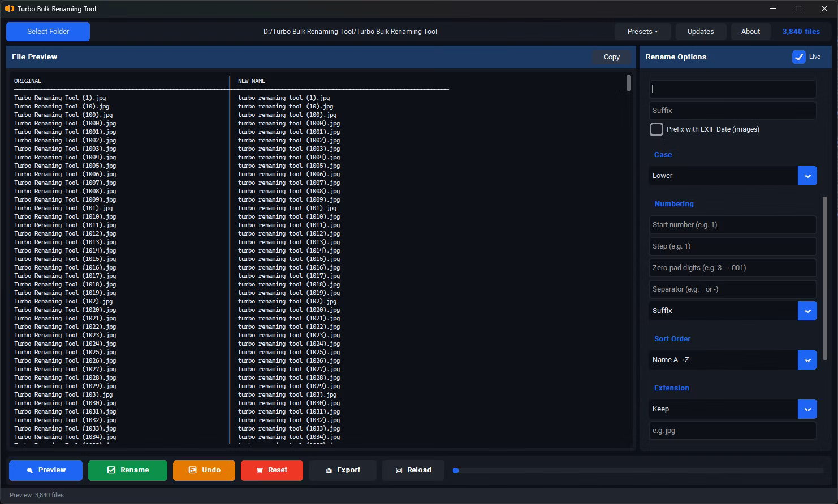This screenshot has width=838, height=504.
Task: Focus the Separator input field
Action: point(732,289)
